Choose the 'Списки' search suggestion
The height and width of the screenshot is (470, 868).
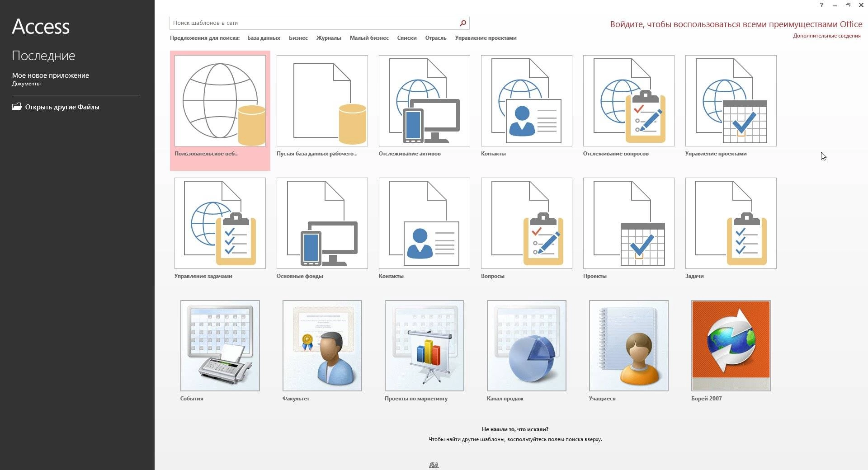tap(407, 38)
